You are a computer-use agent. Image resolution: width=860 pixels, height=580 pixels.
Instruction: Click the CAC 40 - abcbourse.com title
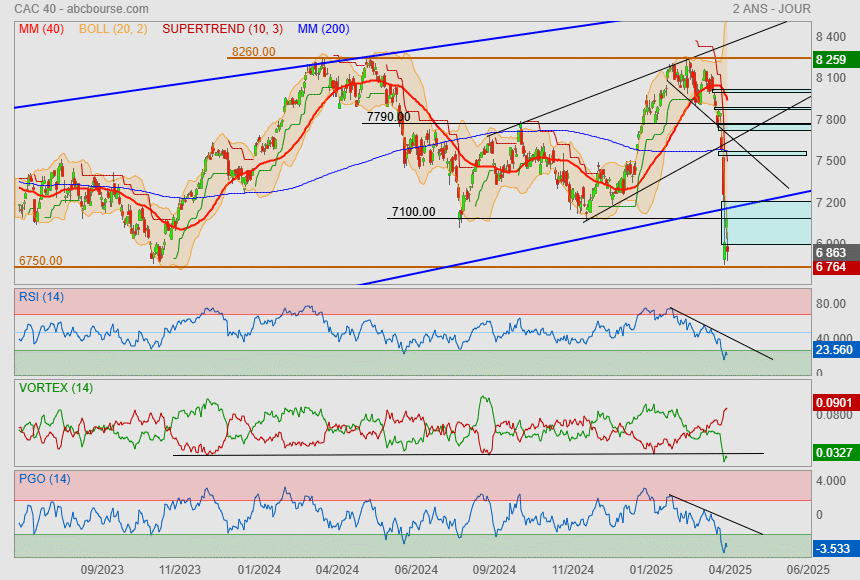coord(81,9)
